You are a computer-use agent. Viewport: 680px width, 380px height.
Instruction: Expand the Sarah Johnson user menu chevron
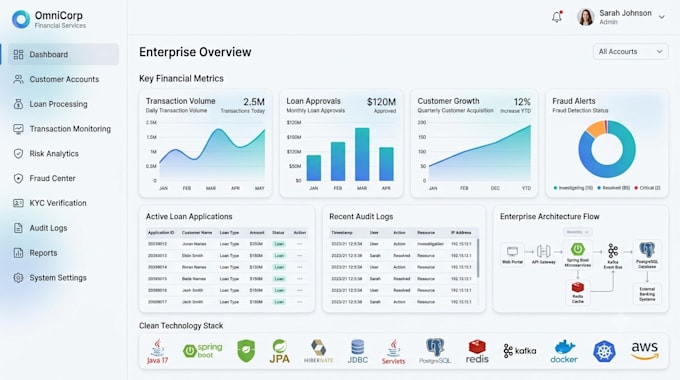click(662, 17)
